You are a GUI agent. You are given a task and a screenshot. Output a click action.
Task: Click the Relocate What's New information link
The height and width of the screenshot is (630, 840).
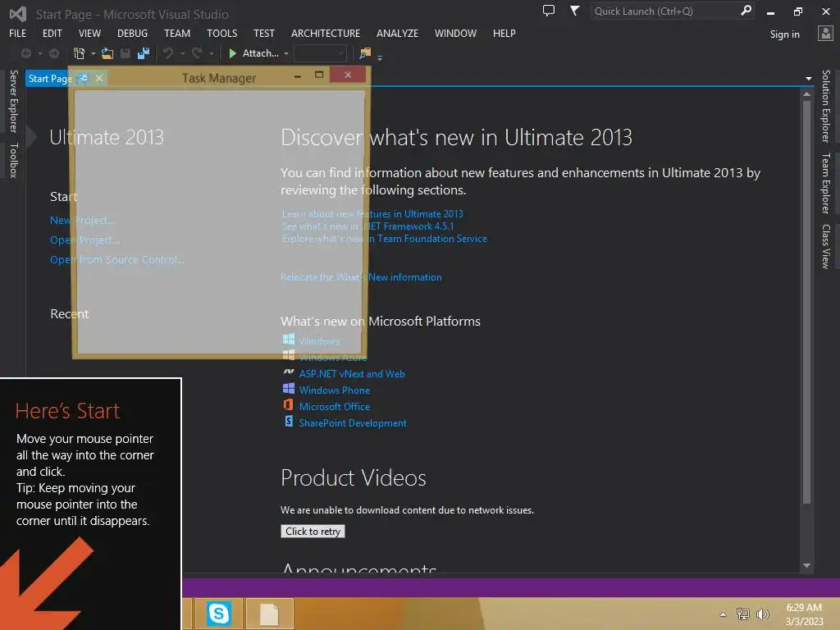pyautogui.click(x=361, y=277)
